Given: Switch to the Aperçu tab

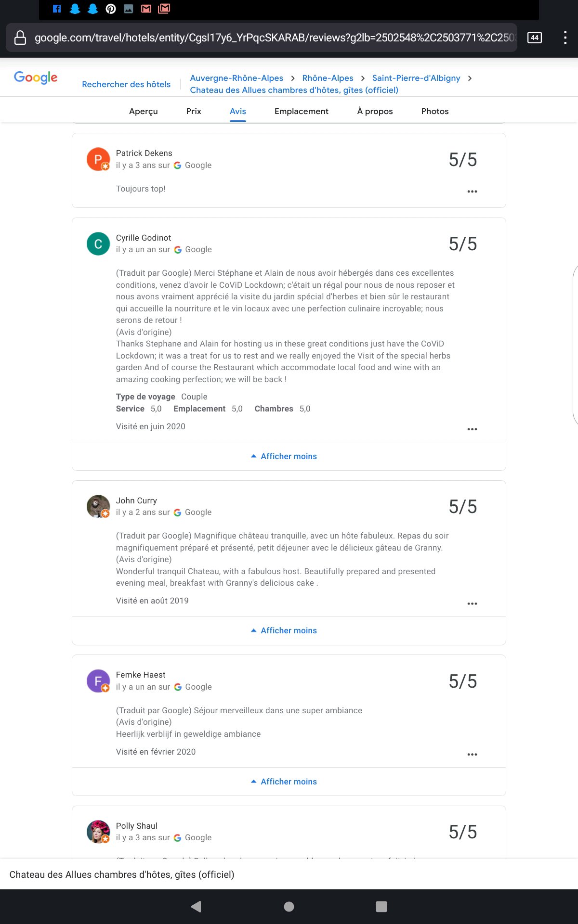Looking at the screenshot, I should (x=144, y=111).
